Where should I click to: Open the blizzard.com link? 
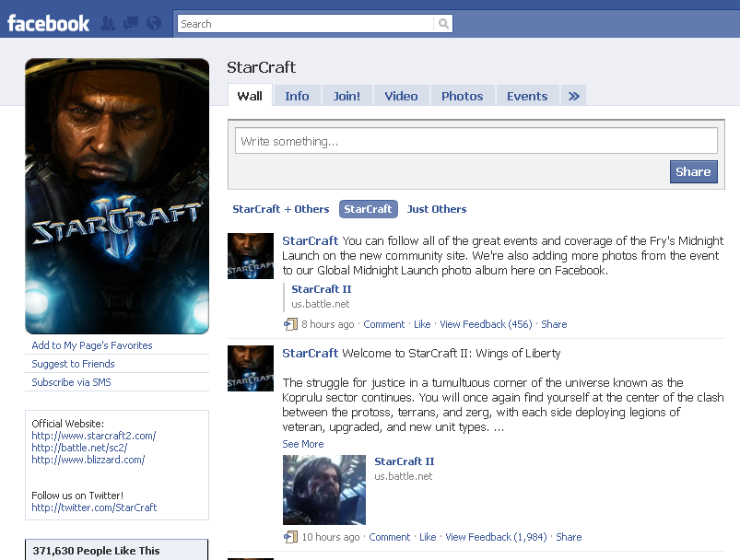coord(88,460)
